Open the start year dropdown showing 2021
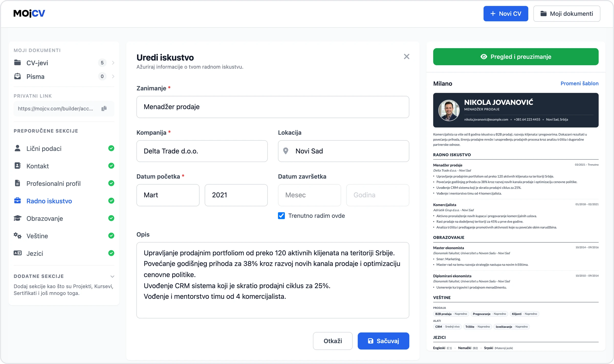Image resolution: width=614 pixels, height=364 pixels. point(236,195)
